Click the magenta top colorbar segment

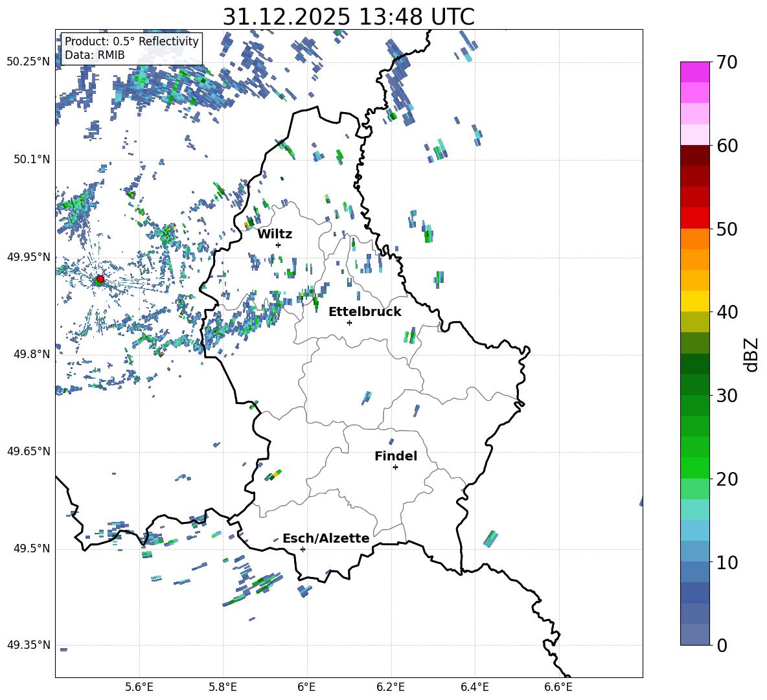(695, 72)
